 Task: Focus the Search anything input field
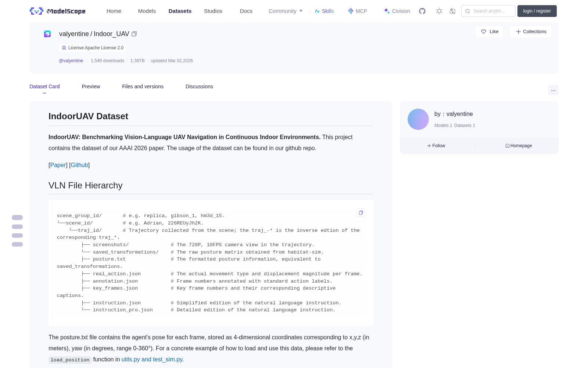488,11
